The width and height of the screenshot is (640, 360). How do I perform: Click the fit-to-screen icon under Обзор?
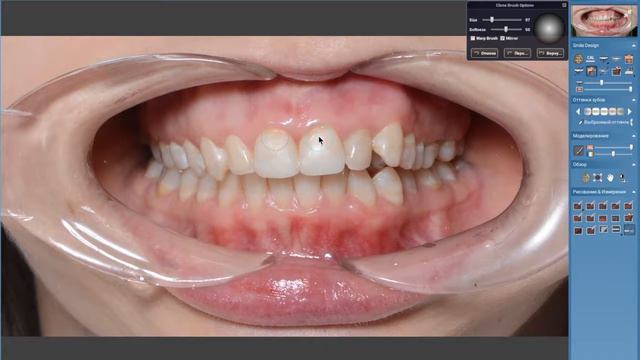[x=598, y=177]
